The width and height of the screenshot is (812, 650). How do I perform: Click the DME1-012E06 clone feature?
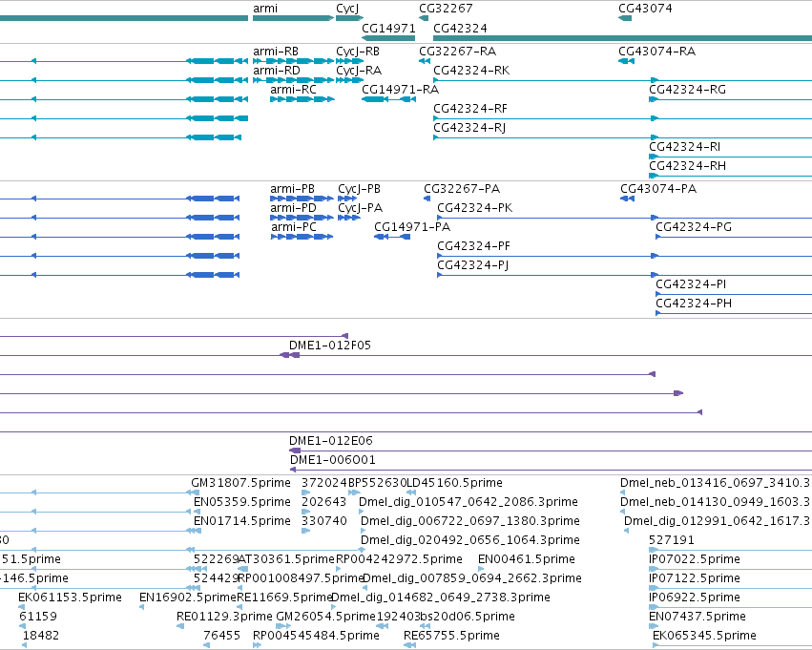[x=551, y=451]
